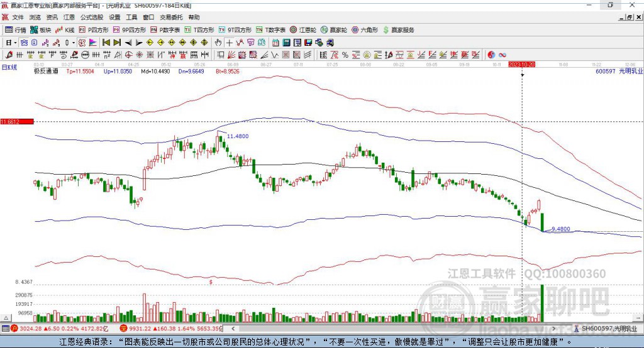
Task: Jump to last bar icon
Action: [117, 43]
